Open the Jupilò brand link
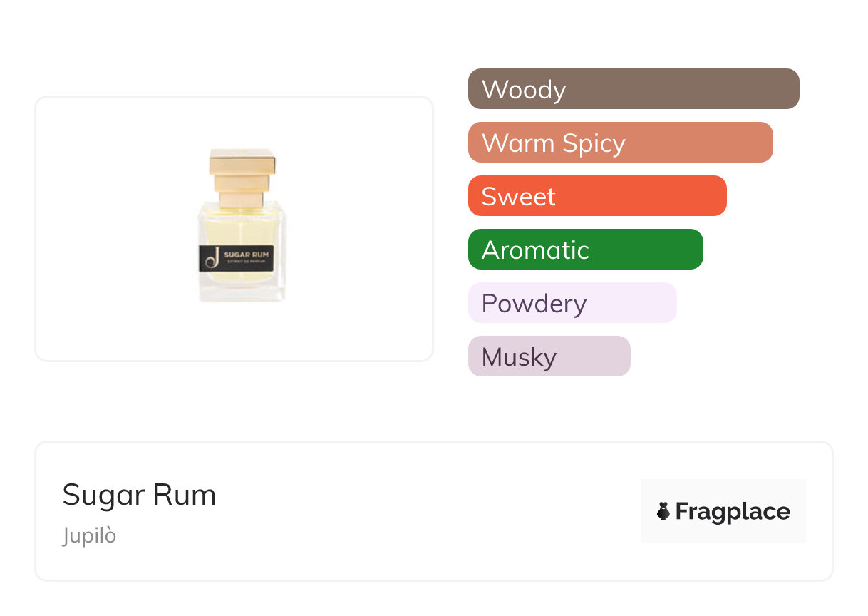This screenshot has width=868, height=616. pyautogui.click(x=89, y=535)
